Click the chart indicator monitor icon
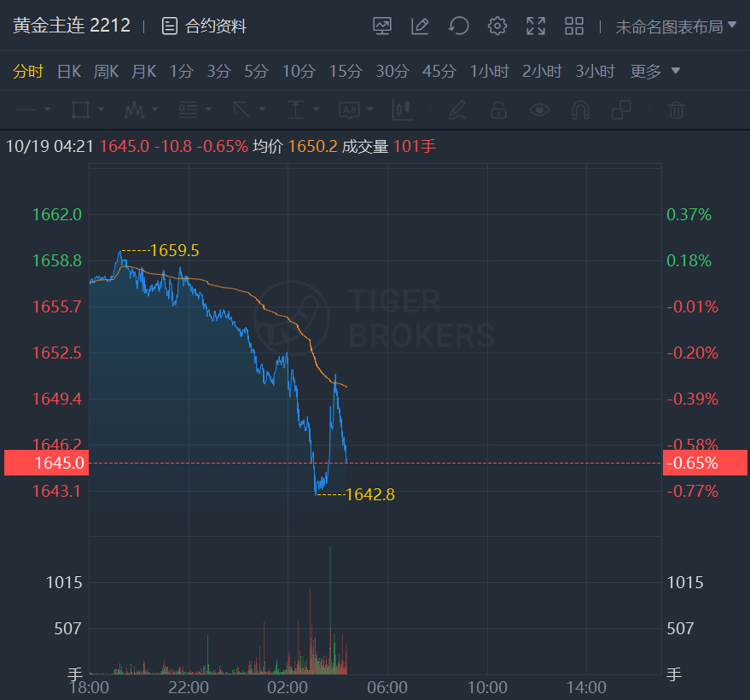Viewport: 750px width, 700px height. pyautogui.click(x=382, y=26)
